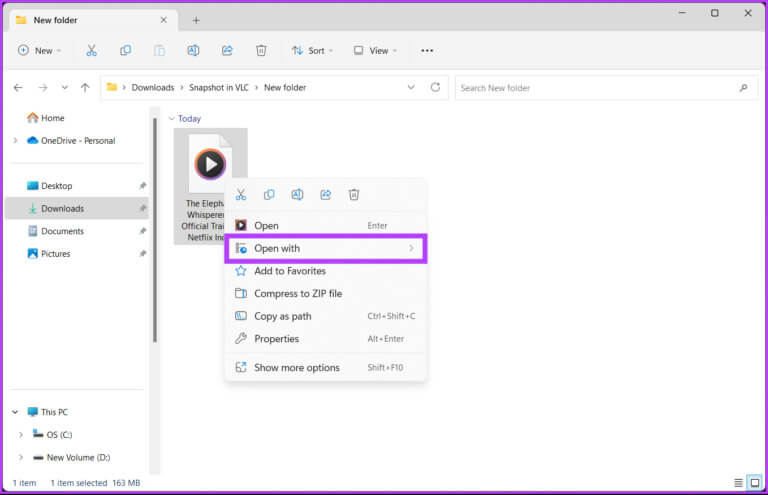Click the Delete trash icon in the context menu
768x495 pixels.
click(x=353, y=195)
